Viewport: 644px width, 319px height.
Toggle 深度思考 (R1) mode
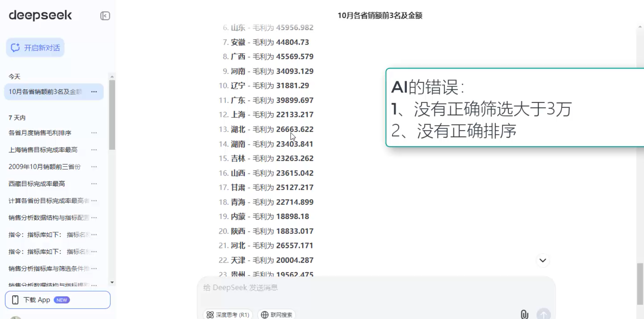click(x=228, y=315)
